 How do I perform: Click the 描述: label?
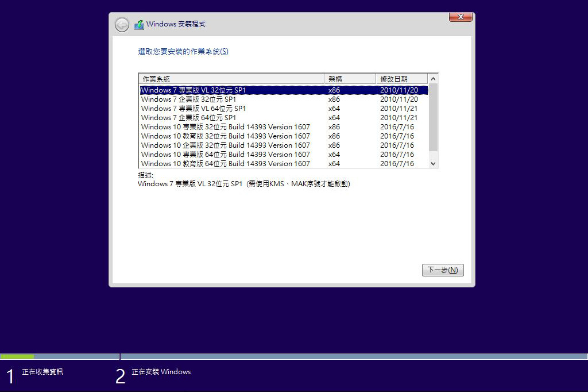point(145,175)
